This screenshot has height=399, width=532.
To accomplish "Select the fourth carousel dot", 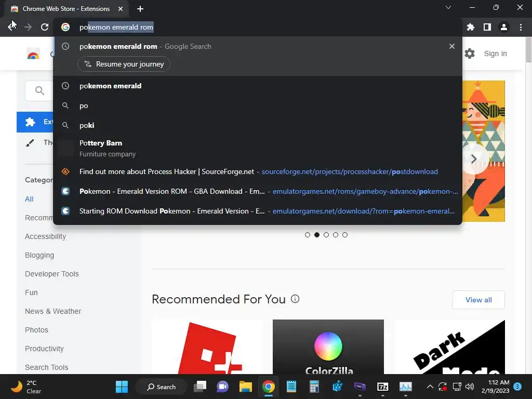I will pos(336,235).
